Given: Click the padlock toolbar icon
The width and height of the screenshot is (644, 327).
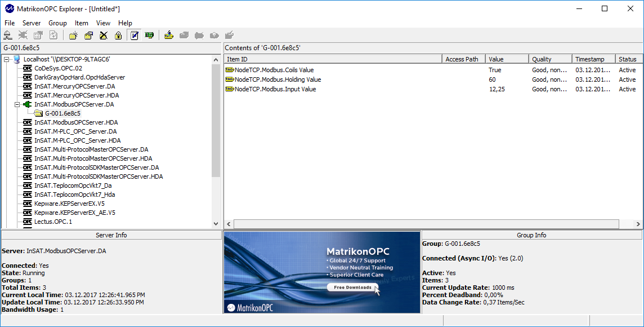Looking at the screenshot, I should (118, 36).
